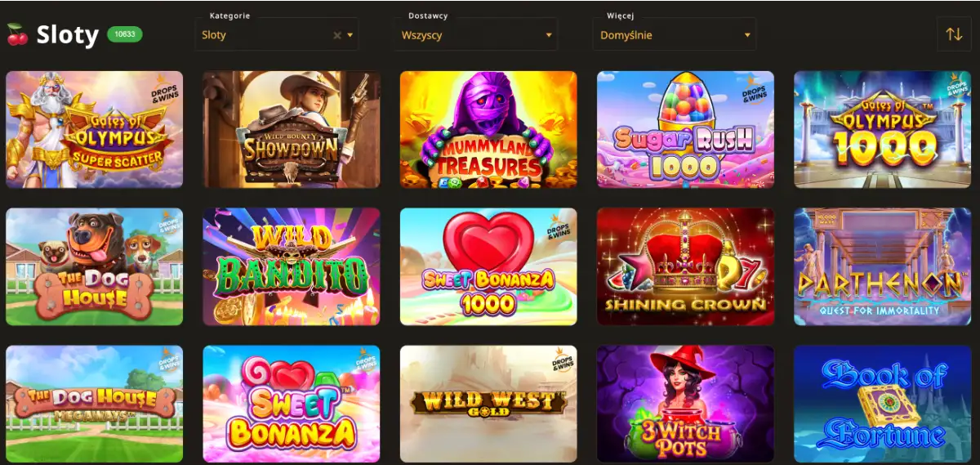This screenshot has width=980, height=465.
Task: Open the Dostawcy dropdown showing Wszyscy
Action: 476,34
